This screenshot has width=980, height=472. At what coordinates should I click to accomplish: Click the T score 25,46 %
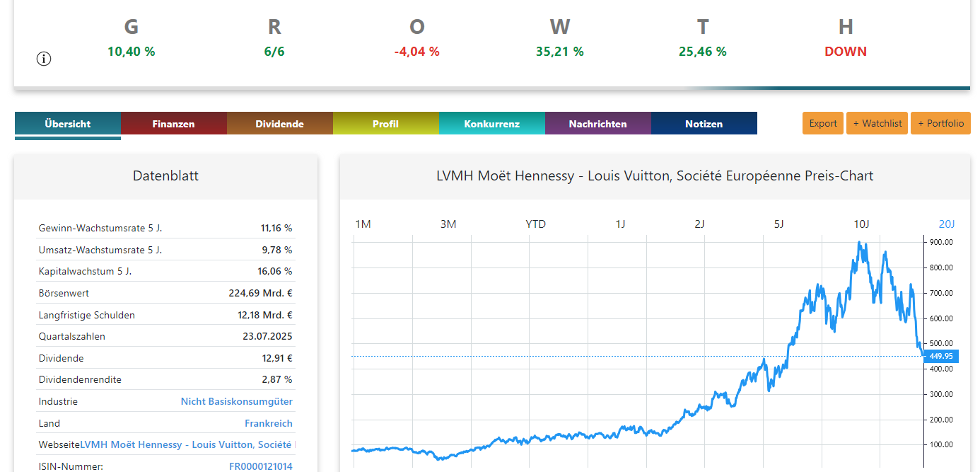pos(703,52)
